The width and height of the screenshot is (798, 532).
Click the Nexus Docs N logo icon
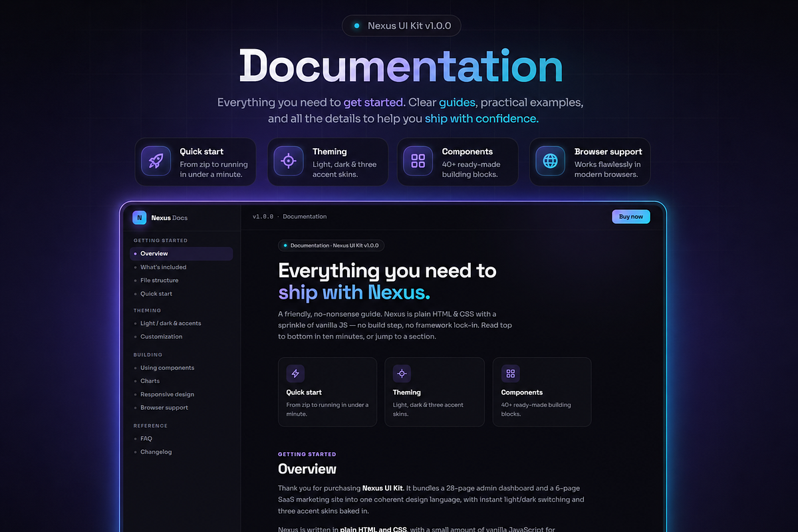coord(140,217)
